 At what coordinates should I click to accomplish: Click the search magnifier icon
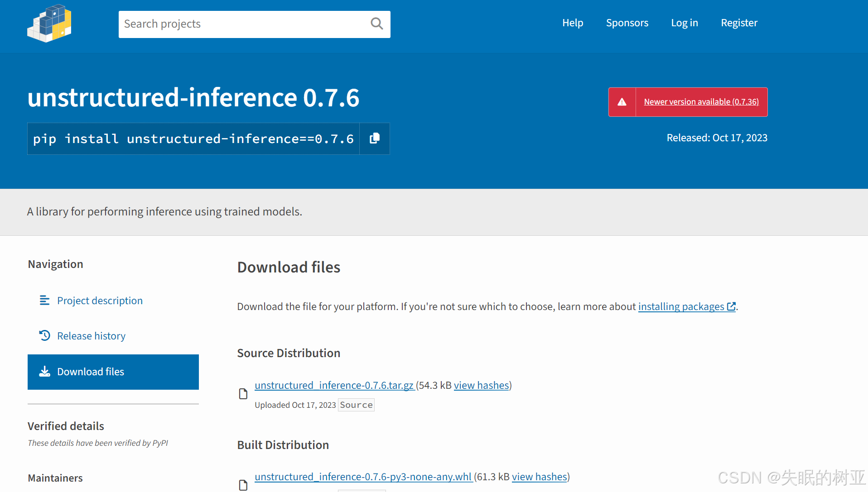pos(376,24)
